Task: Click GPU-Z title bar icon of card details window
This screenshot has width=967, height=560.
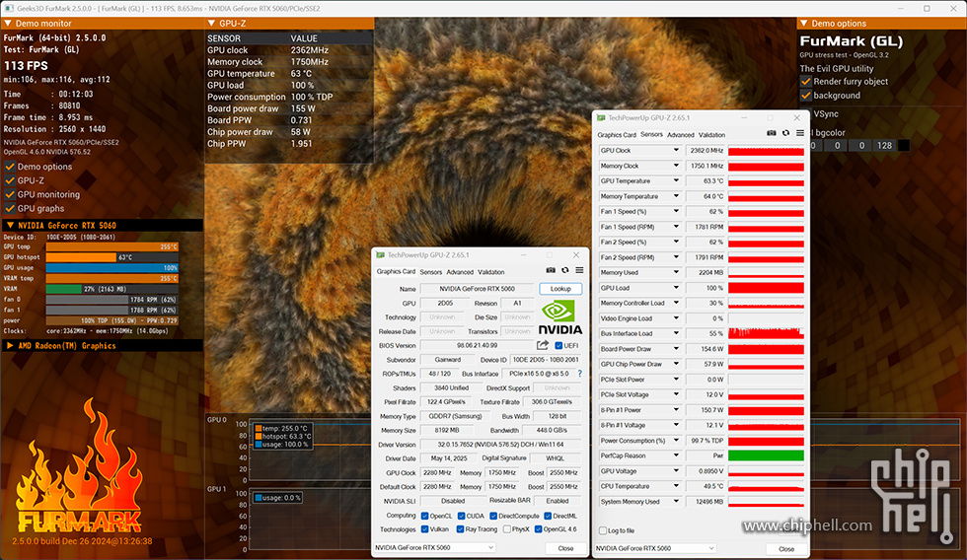Action: 381,254
